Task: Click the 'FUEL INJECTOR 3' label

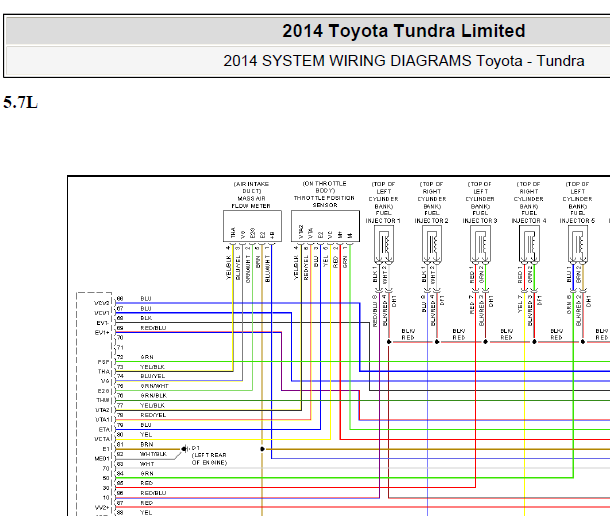Action: click(x=480, y=217)
